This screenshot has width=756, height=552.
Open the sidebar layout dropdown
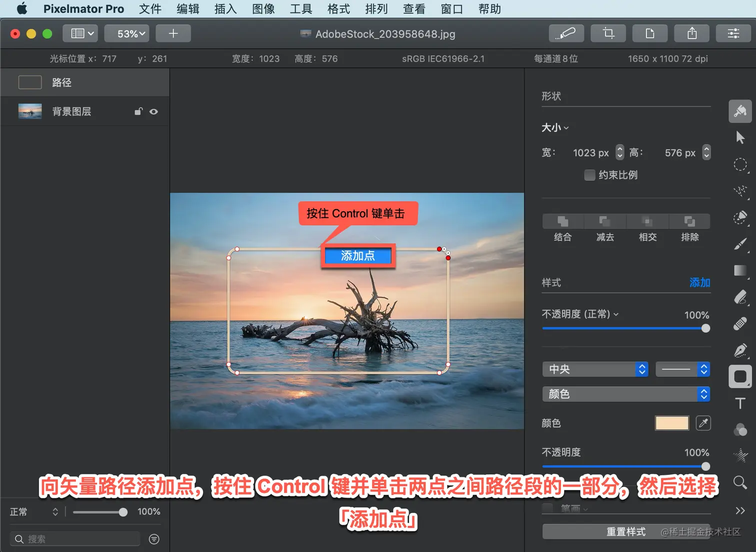point(80,34)
